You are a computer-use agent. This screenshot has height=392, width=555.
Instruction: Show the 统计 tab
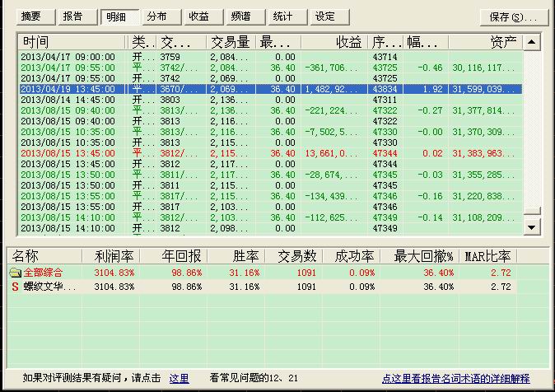[287, 16]
